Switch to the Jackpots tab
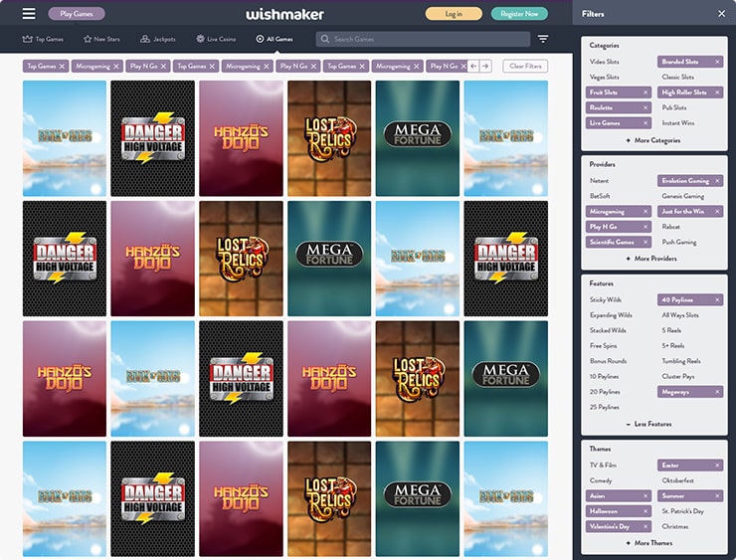 click(158, 39)
